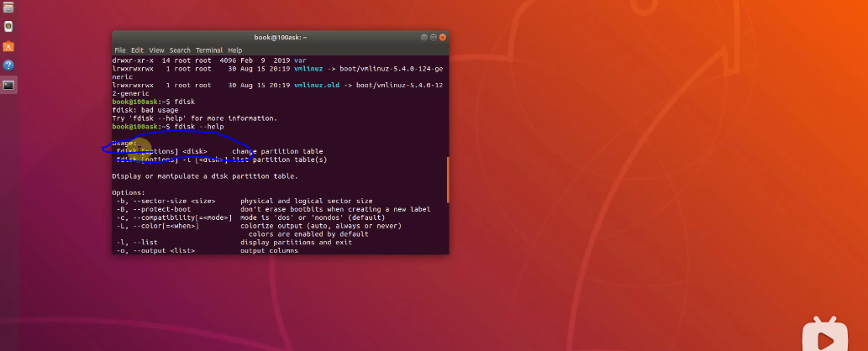Click the '-b, --sector-size <size>' option

(166, 202)
